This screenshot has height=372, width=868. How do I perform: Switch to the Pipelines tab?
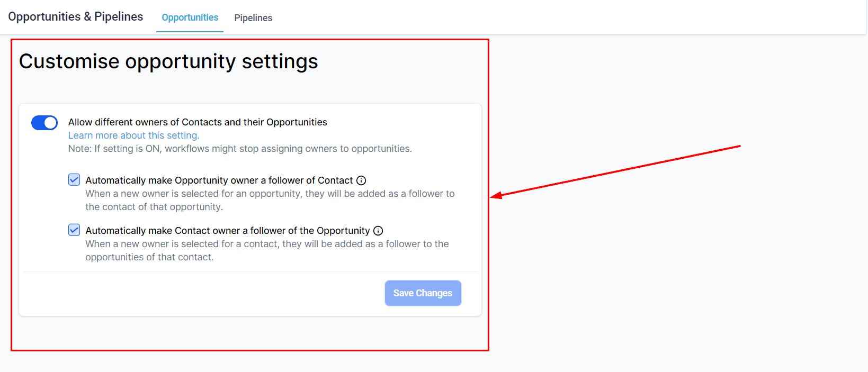tap(253, 18)
